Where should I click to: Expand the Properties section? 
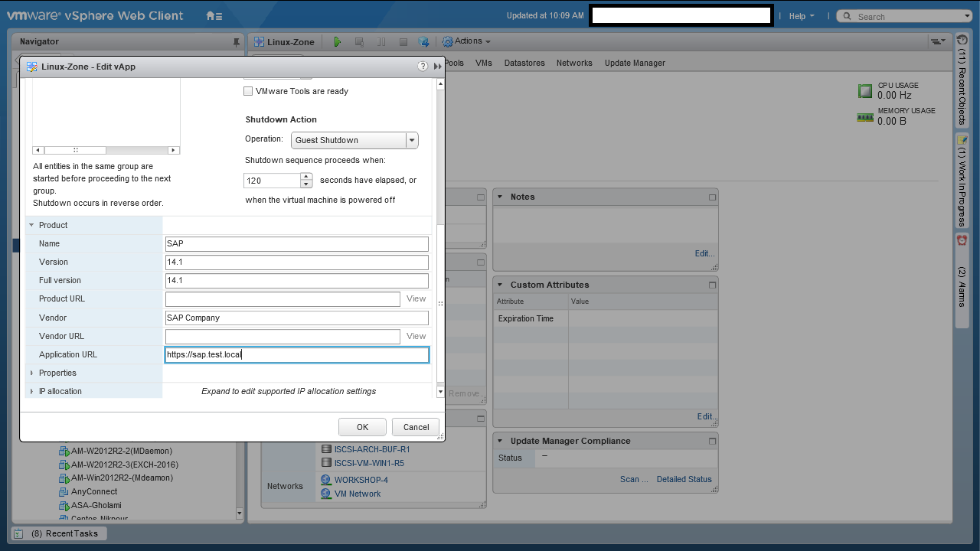pyautogui.click(x=31, y=373)
